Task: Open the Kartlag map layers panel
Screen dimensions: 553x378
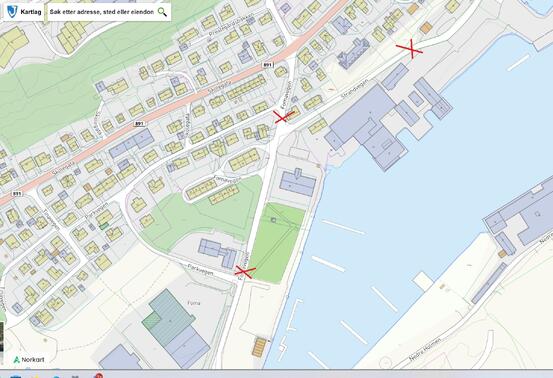Action: [31, 12]
